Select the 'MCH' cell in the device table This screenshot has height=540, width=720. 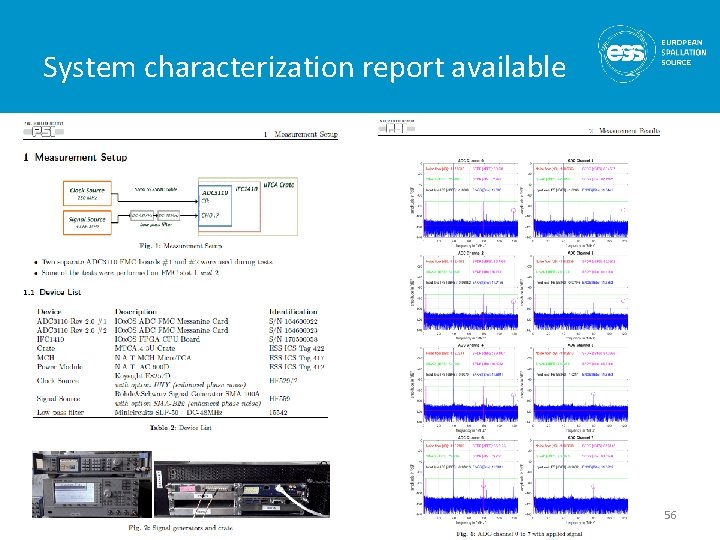45,358
